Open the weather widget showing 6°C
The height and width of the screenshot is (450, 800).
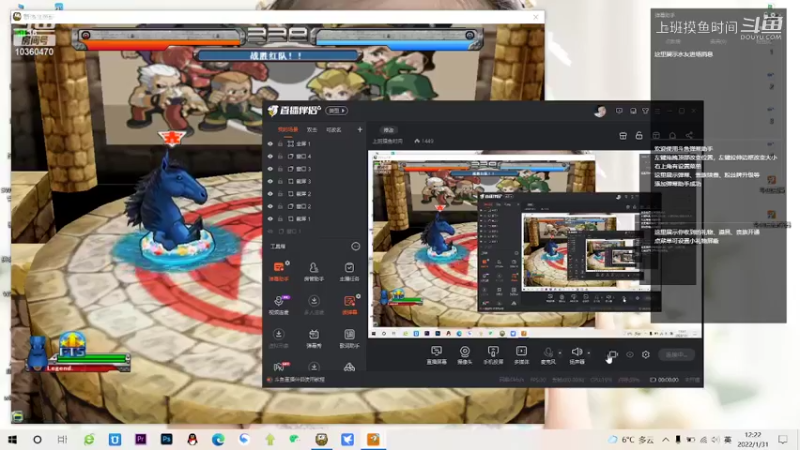[x=632, y=439]
